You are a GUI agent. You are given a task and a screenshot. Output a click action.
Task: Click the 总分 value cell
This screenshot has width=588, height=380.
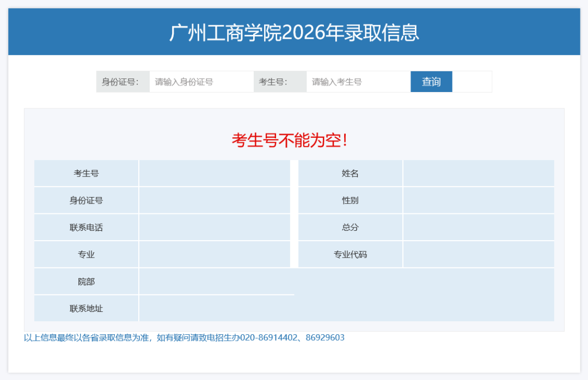[479, 227]
